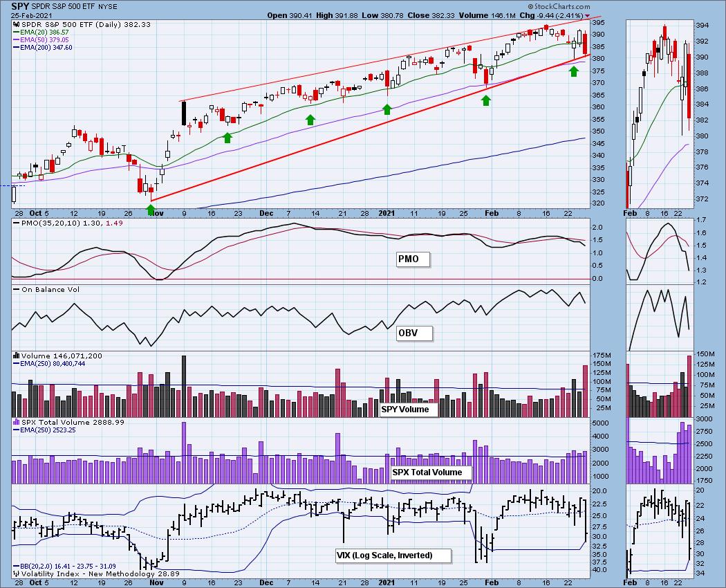Click the SPDR S&P 500 ETF NYSE title text
This screenshot has width=726, height=588.
[75, 6]
